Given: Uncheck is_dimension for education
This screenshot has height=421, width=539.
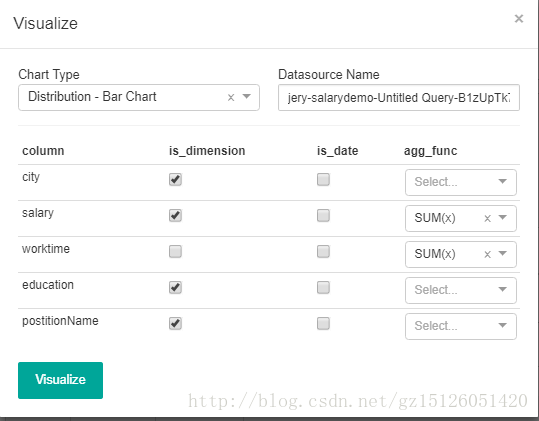Looking at the screenshot, I should point(175,287).
